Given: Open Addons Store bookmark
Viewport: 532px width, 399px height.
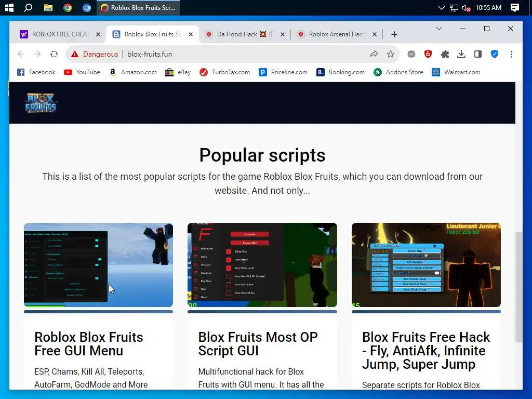Looking at the screenshot, I should click(398, 72).
